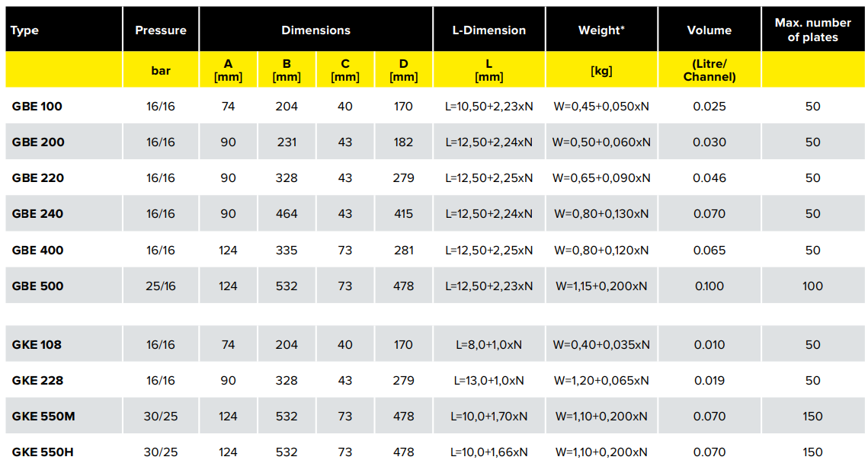Select the "464" B dimension value
The width and height of the screenshot is (868, 476).
(287, 214)
